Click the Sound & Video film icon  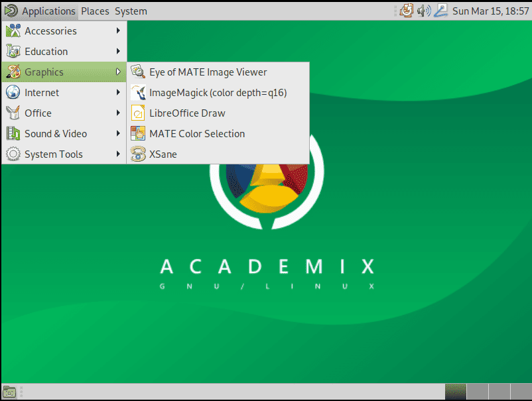pos(13,133)
